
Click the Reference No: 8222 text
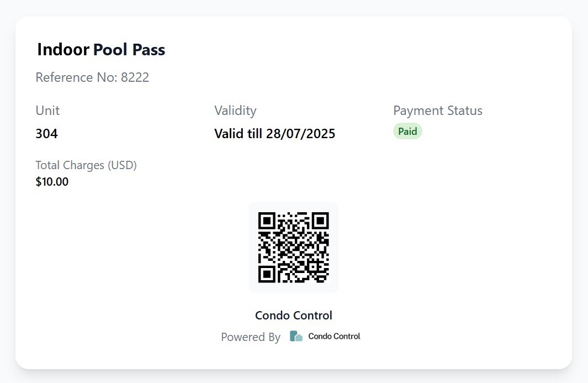pyautogui.click(x=92, y=77)
